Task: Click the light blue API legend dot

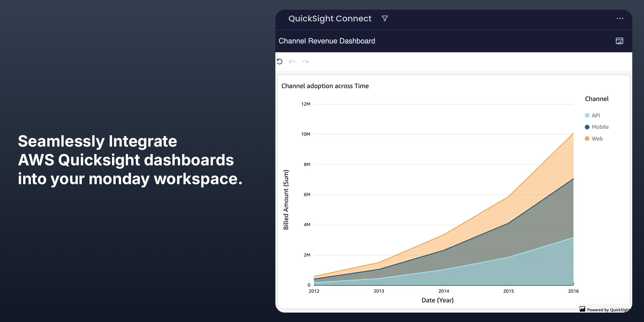Action: (x=587, y=115)
